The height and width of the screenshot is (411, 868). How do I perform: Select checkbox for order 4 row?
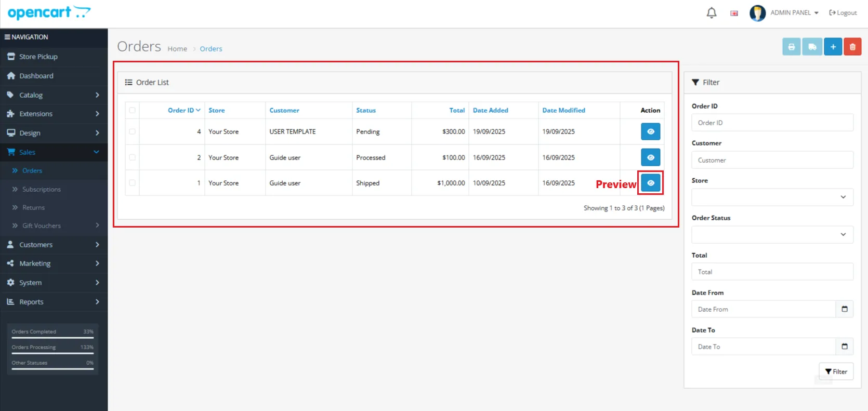[132, 131]
